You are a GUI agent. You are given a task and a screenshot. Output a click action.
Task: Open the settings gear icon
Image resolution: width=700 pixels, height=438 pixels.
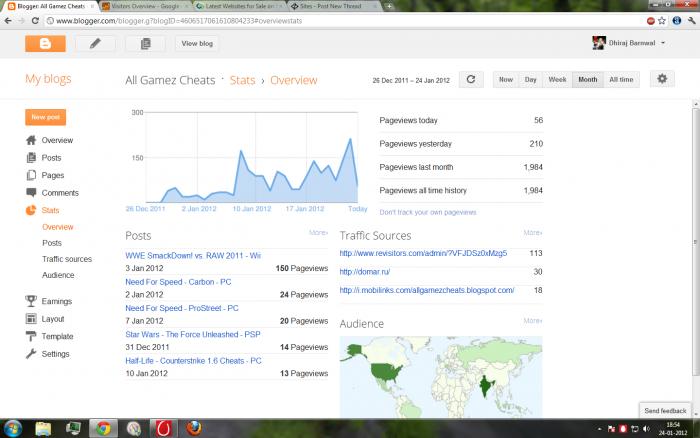tap(662, 79)
